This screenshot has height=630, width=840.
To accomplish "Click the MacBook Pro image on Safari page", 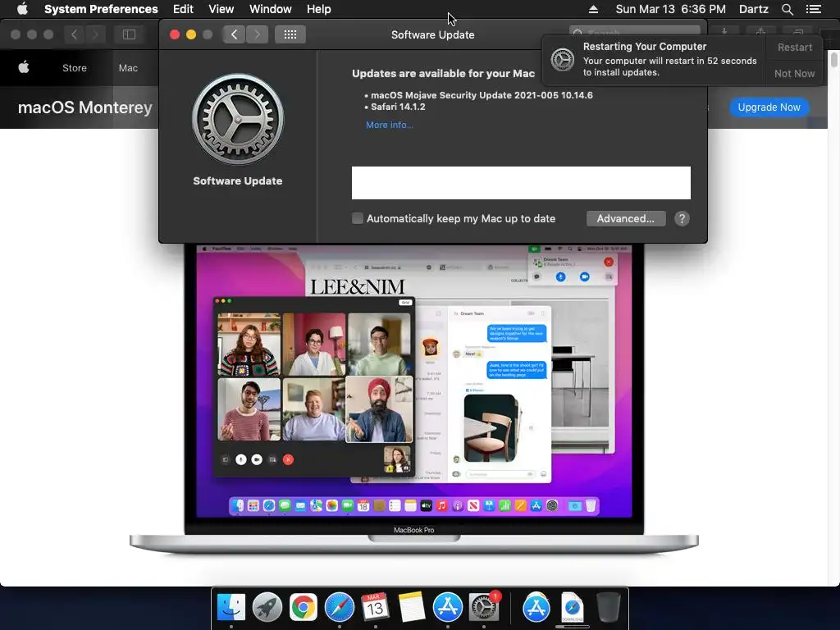I will point(414,399).
